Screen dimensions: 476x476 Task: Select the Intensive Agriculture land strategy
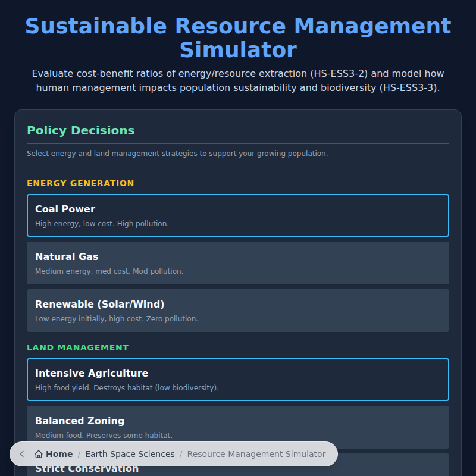click(238, 380)
